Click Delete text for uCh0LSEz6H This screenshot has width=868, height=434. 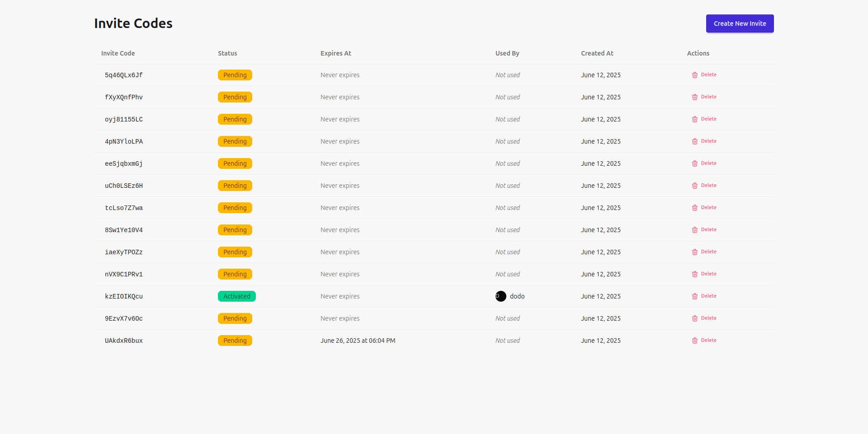coord(708,186)
